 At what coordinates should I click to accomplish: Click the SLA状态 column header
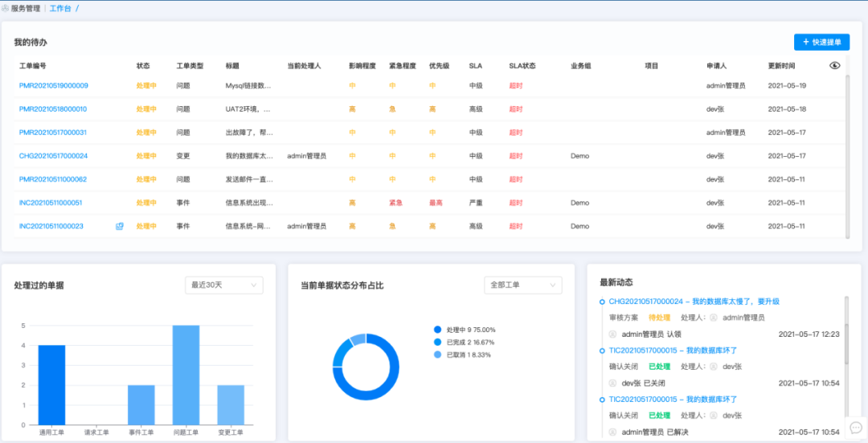pos(522,66)
